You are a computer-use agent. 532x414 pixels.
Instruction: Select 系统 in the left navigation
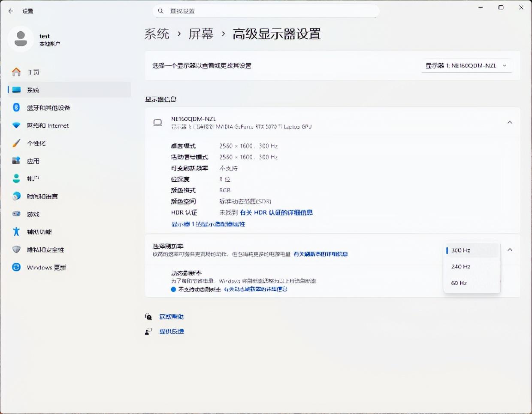[x=33, y=90]
